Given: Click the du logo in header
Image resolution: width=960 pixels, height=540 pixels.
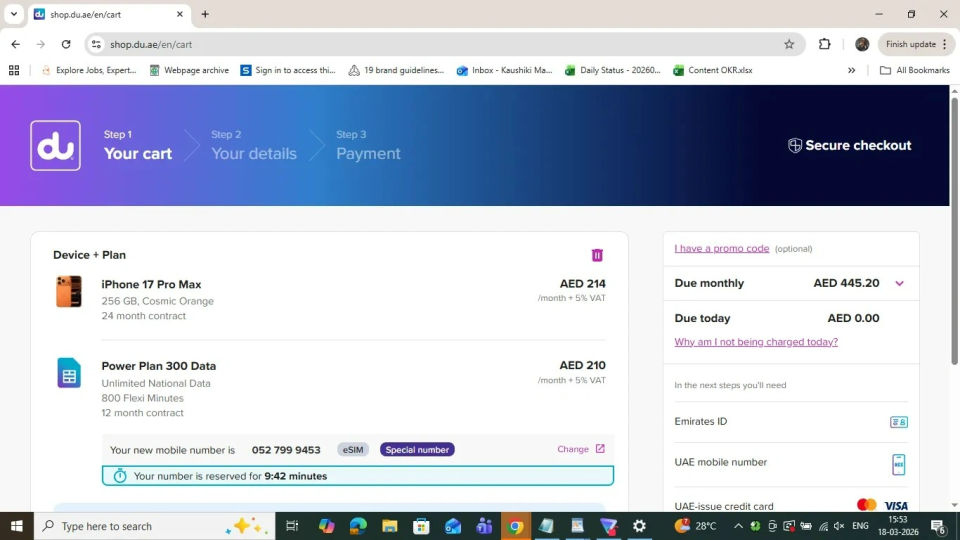Looking at the screenshot, I should pyautogui.click(x=55, y=146).
